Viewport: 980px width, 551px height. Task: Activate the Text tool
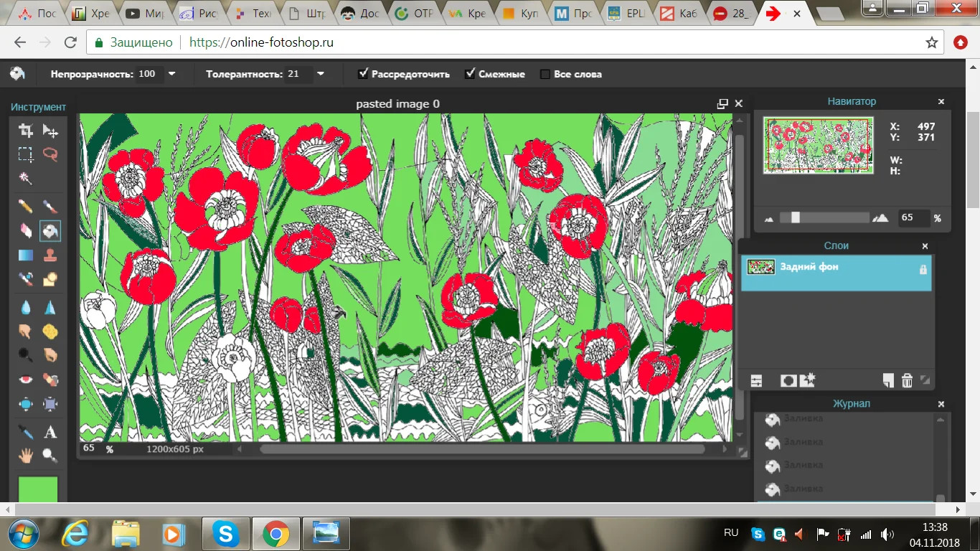[x=50, y=432]
